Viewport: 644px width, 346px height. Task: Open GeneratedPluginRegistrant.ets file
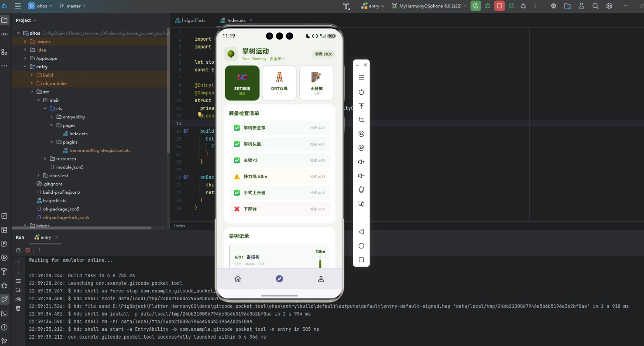tap(97, 150)
